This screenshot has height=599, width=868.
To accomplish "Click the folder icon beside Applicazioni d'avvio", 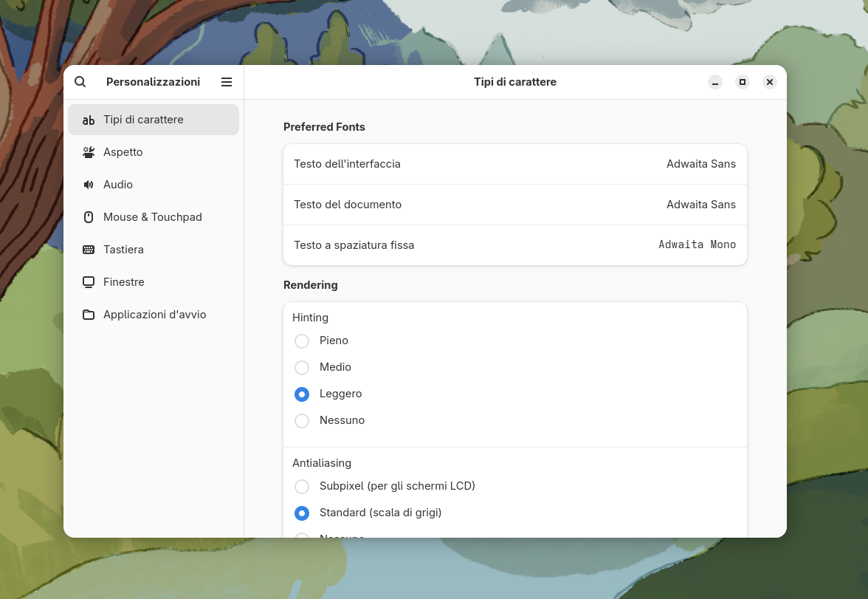I will coord(89,315).
